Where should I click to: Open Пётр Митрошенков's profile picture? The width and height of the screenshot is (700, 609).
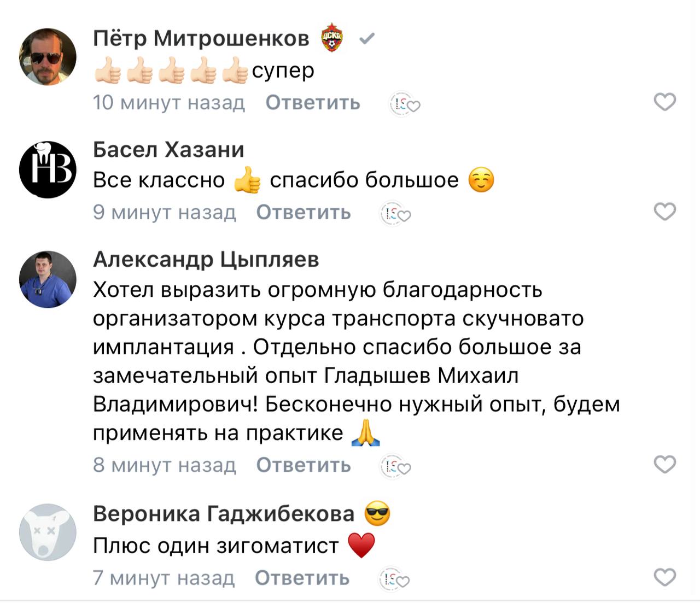tap(48, 57)
